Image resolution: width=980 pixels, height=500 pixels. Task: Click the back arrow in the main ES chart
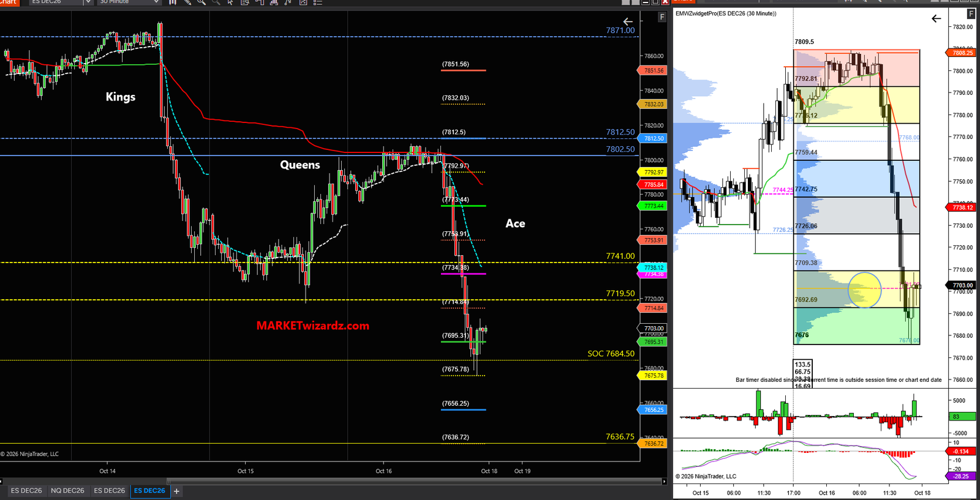[x=628, y=21]
